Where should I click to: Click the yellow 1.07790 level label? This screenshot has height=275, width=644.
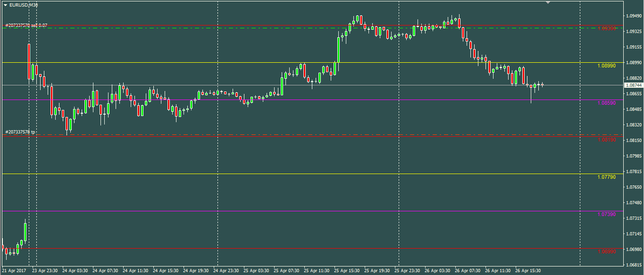[x=606, y=177]
